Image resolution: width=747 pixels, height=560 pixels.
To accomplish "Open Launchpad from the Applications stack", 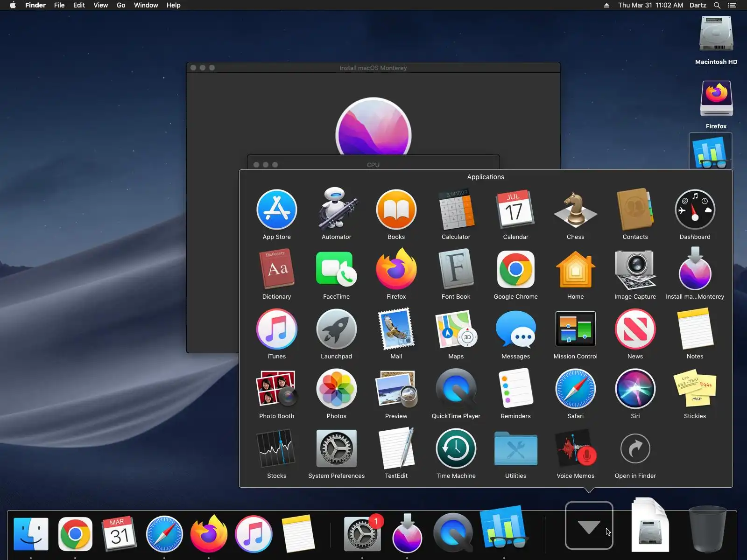I will pos(336,329).
